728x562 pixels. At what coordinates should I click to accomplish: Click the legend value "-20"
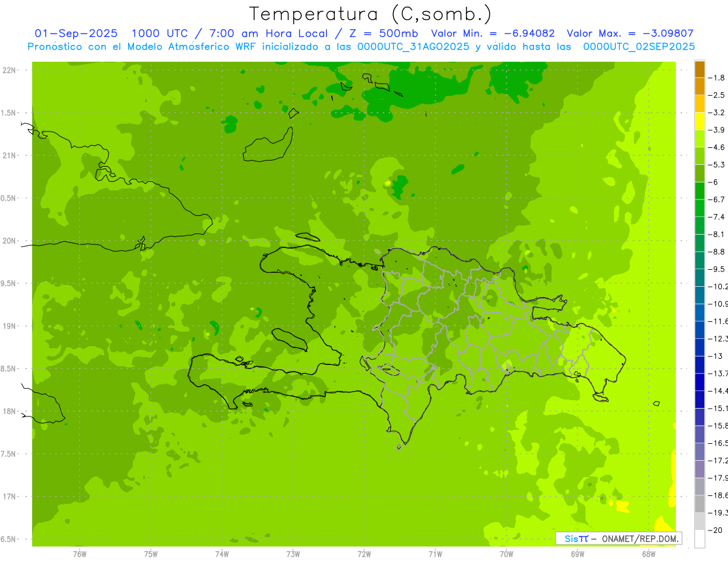click(716, 530)
